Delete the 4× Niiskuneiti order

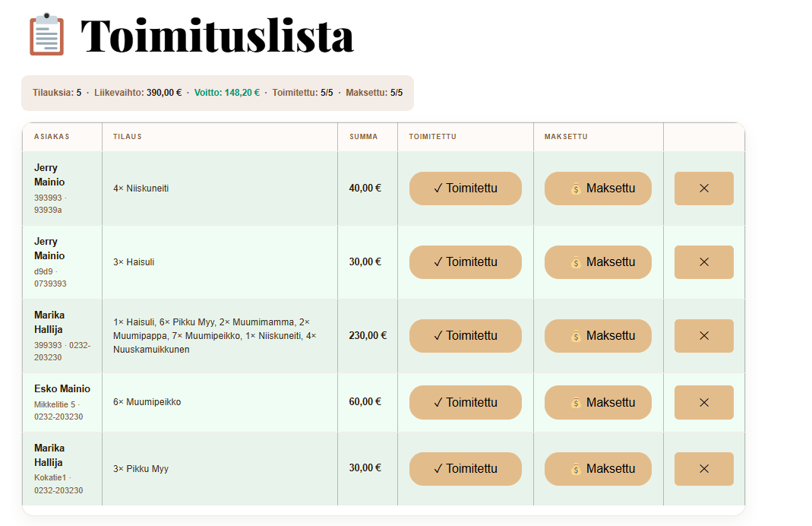[704, 188]
